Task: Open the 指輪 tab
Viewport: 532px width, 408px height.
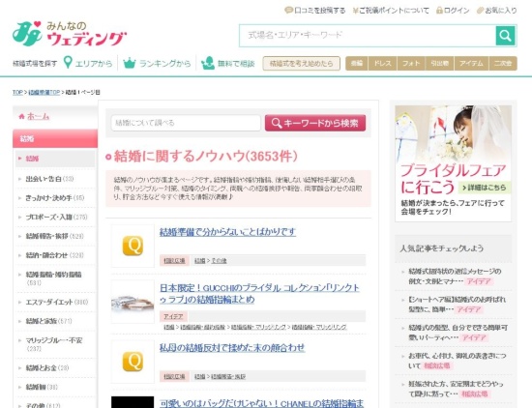Action: (357, 64)
